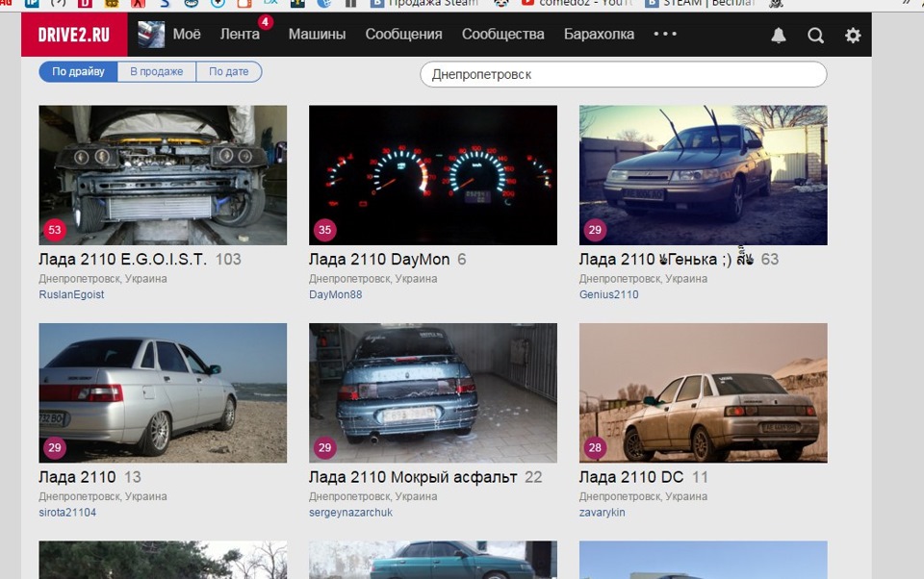This screenshot has height=579, width=924.
Task: Open the notifications bell
Action: [x=779, y=36]
